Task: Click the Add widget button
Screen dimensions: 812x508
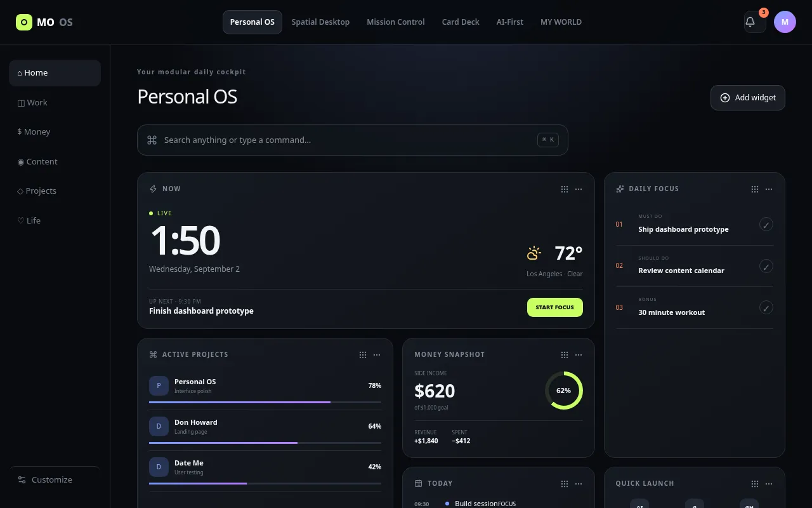Action: 748,98
